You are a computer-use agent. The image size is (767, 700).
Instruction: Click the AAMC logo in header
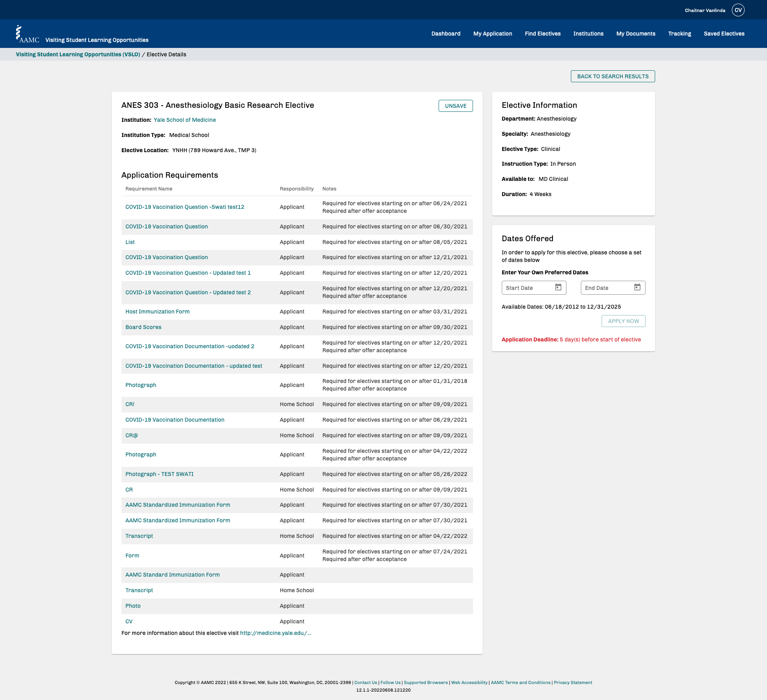(x=28, y=34)
